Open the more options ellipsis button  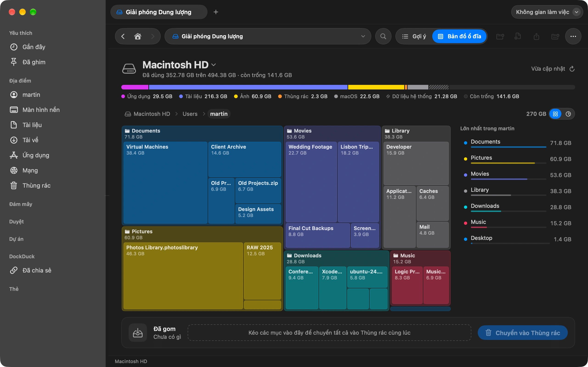(573, 36)
